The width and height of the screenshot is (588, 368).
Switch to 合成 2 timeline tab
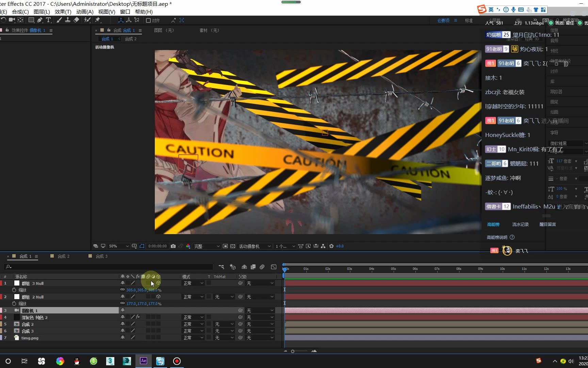[x=63, y=256]
